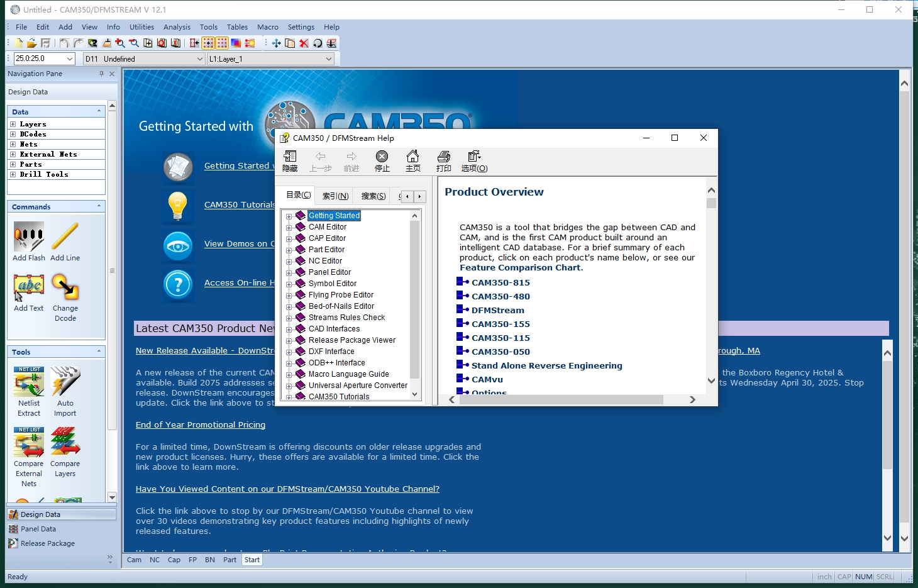Click the Rotate toolbar icon
The width and height of the screenshot is (918, 588).
click(x=318, y=43)
